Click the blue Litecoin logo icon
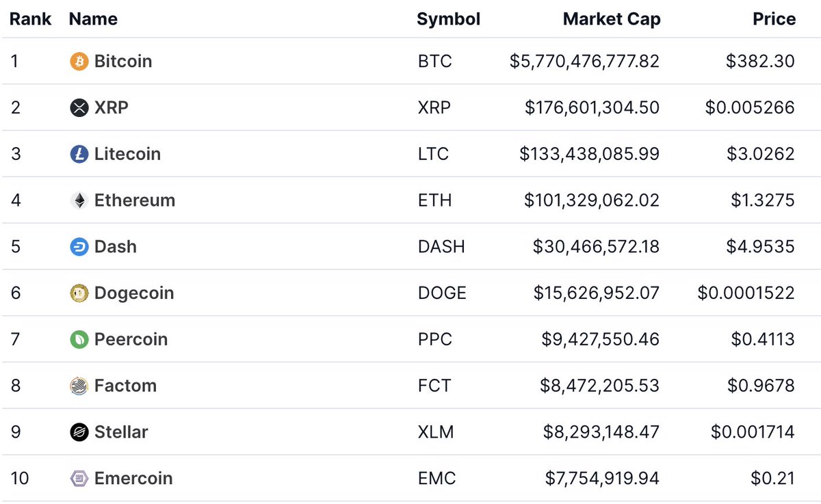The height and width of the screenshot is (504, 821). point(79,155)
